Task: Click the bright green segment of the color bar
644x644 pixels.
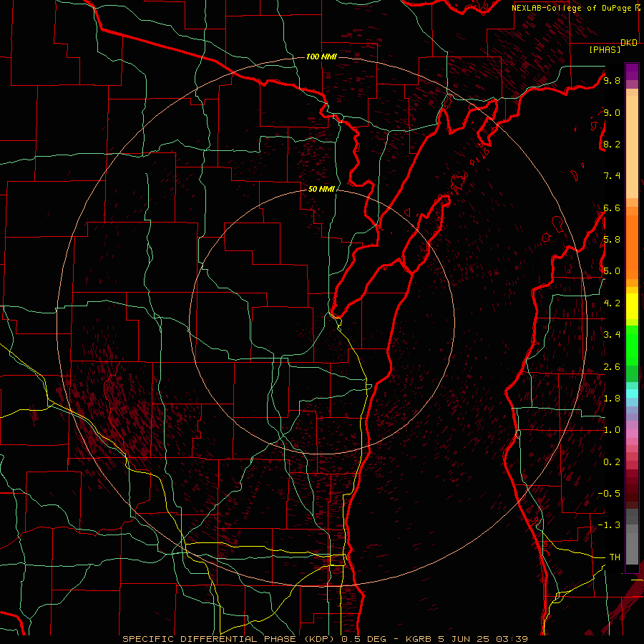Action: 632,345
